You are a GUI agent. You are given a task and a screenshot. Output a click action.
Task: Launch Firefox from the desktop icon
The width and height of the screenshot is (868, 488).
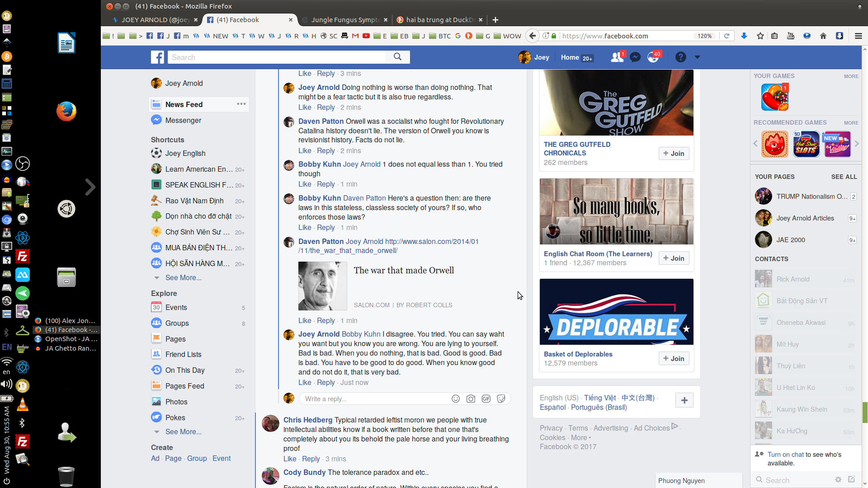point(66,111)
